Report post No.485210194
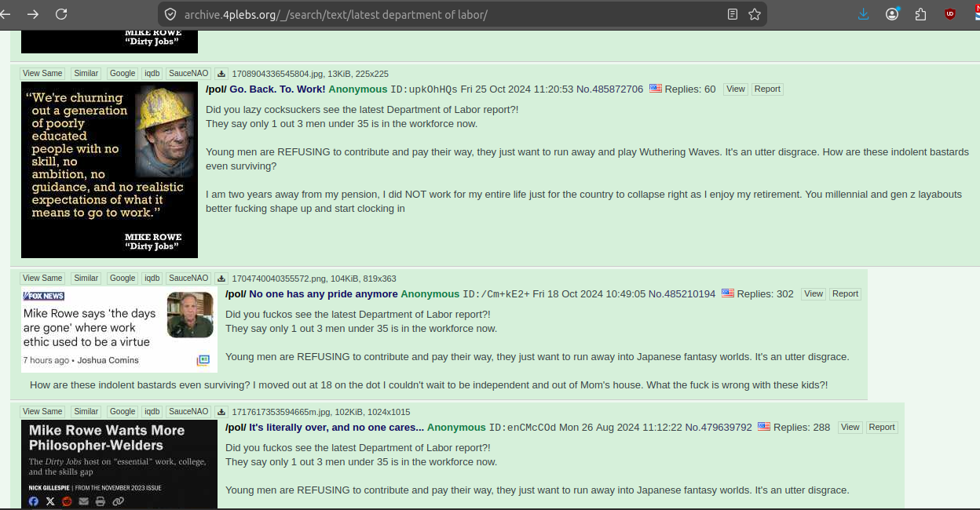Image resolution: width=980 pixels, height=510 pixels. click(x=845, y=293)
